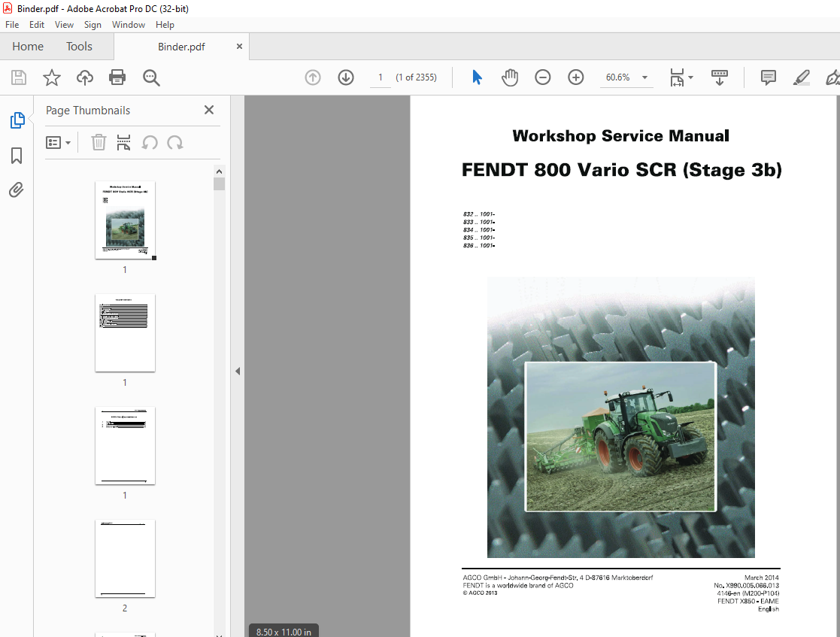Screen dimensions: 840x637
Task: Open the read mode scrolling tool
Action: (x=720, y=77)
